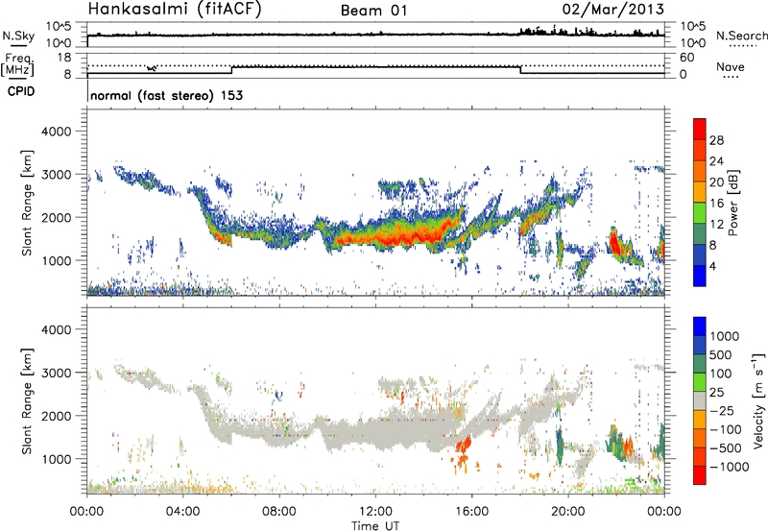Click the 60 tick on Nave axis
The image size is (768, 532).
(686, 58)
